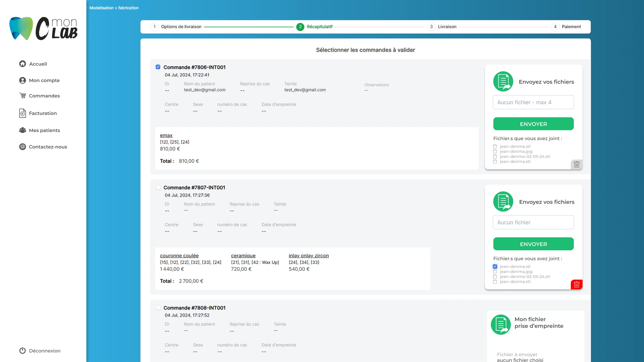Click the Accueil home icon
644x362 pixels.
(x=22, y=64)
